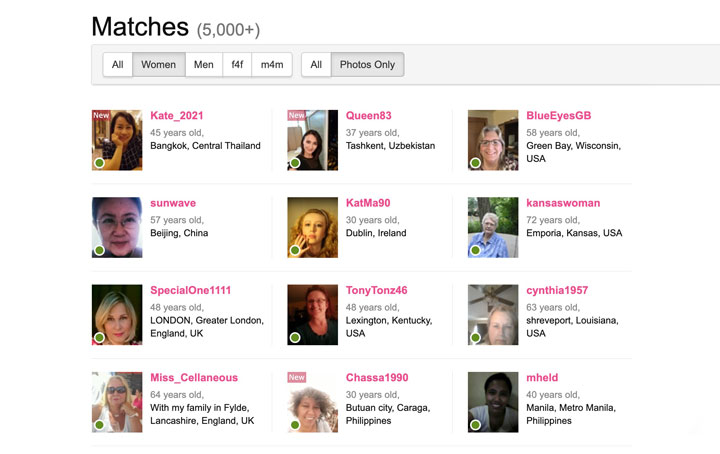The width and height of the screenshot is (720, 454).
Task: Click the New badge on Chassa1990's photo
Action: coord(297,377)
